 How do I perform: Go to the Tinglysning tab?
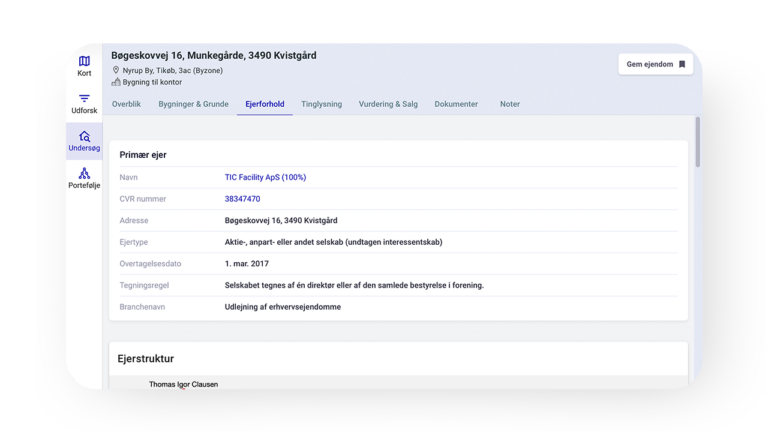[x=322, y=104]
